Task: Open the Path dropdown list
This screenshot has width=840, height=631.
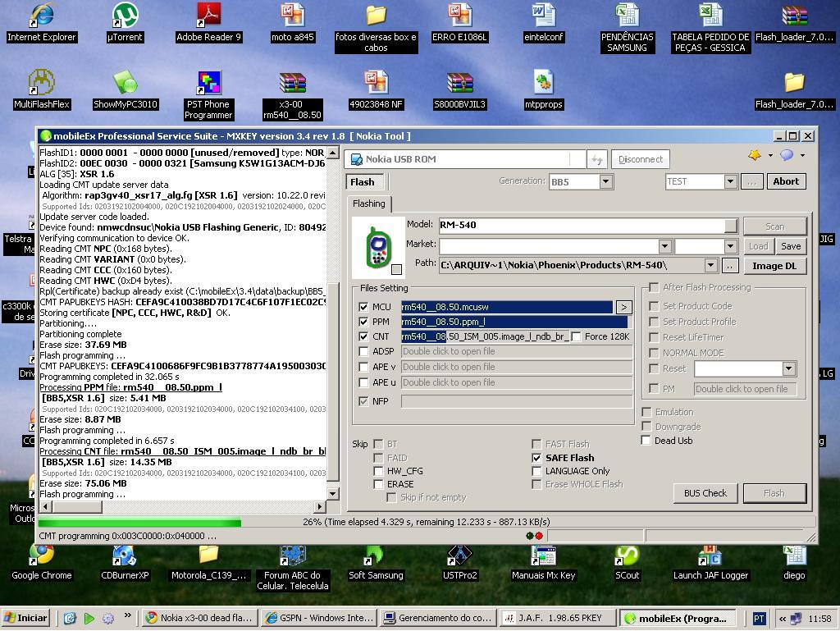Action: pos(710,266)
